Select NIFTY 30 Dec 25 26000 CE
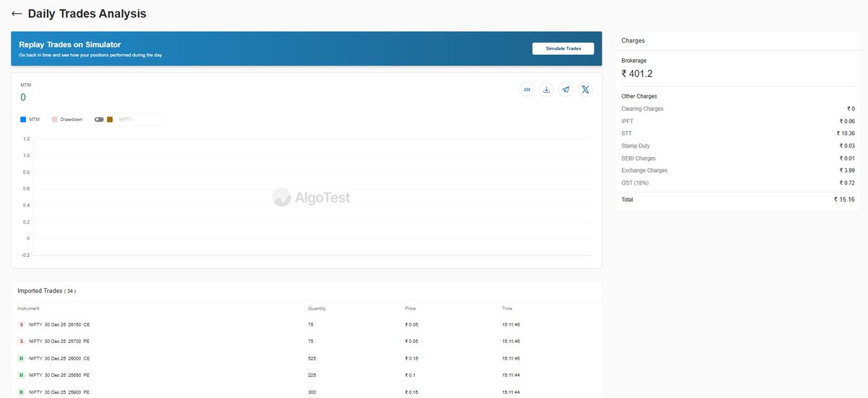This screenshot has height=398, width=868. click(x=59, y=358)
